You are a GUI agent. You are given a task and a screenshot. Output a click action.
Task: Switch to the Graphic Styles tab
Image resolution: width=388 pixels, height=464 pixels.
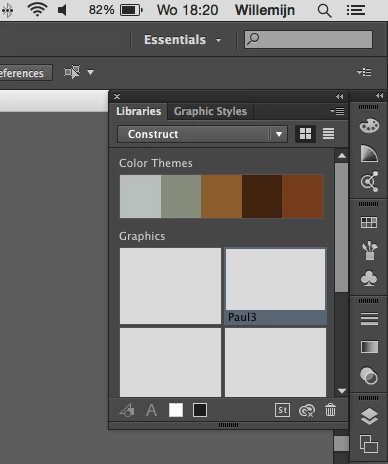pos(210,111)
